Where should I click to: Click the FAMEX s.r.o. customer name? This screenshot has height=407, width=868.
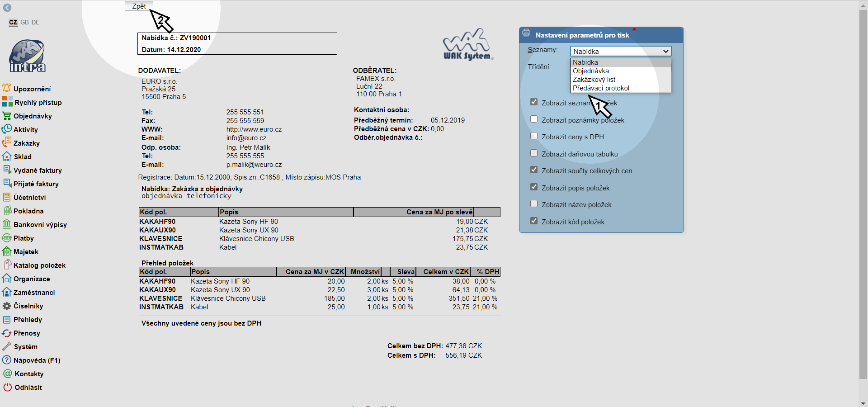click(x=376, y=79)
